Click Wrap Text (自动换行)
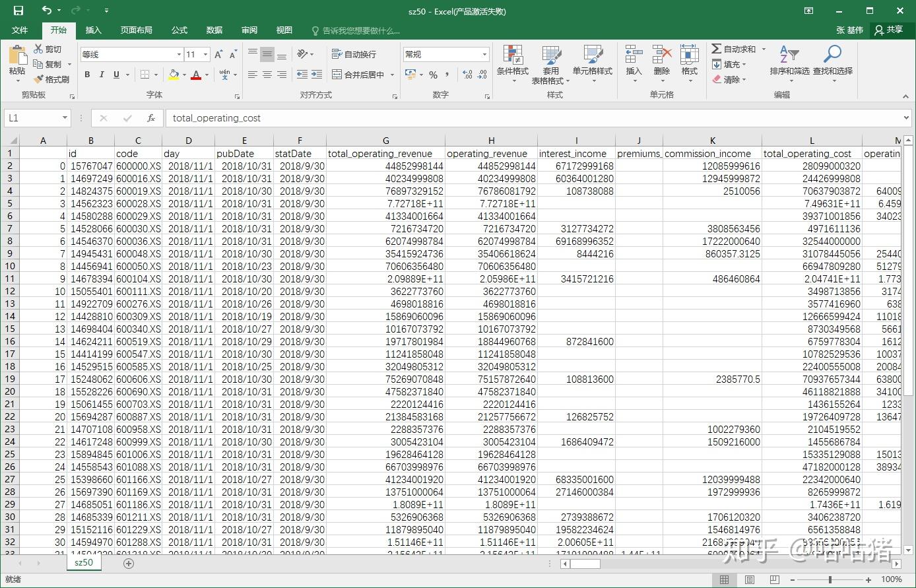 pos(354,54)
